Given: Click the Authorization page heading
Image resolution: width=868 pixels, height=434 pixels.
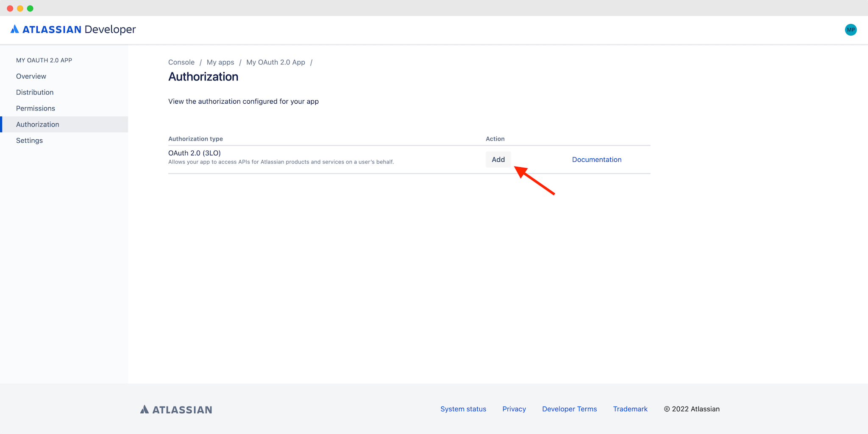Looking at the screenshot, I should 203,77.
